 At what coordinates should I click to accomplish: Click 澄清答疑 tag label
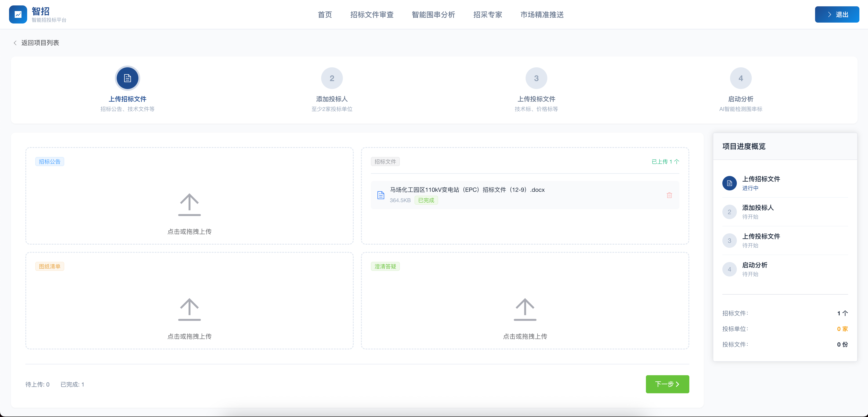[x=385, y=266]
